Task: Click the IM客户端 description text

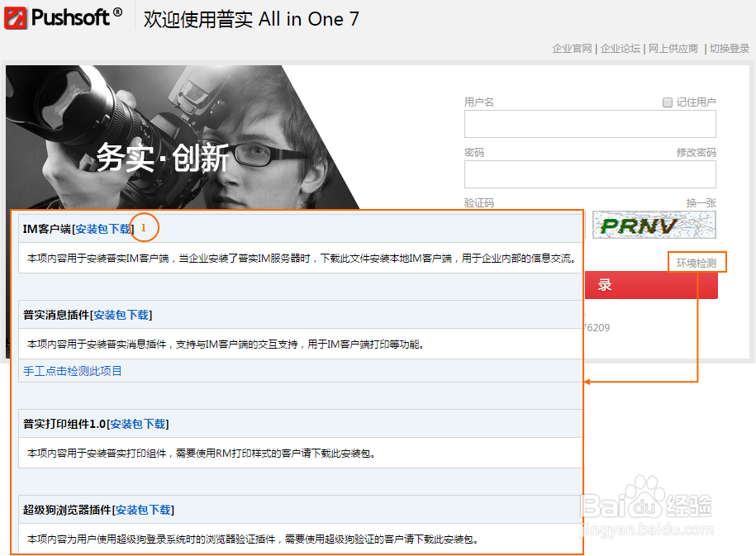Action: click(302, 259)
